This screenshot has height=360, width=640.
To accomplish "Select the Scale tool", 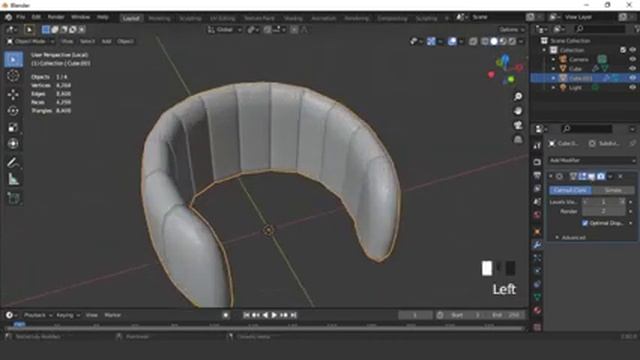I will 13,127.
